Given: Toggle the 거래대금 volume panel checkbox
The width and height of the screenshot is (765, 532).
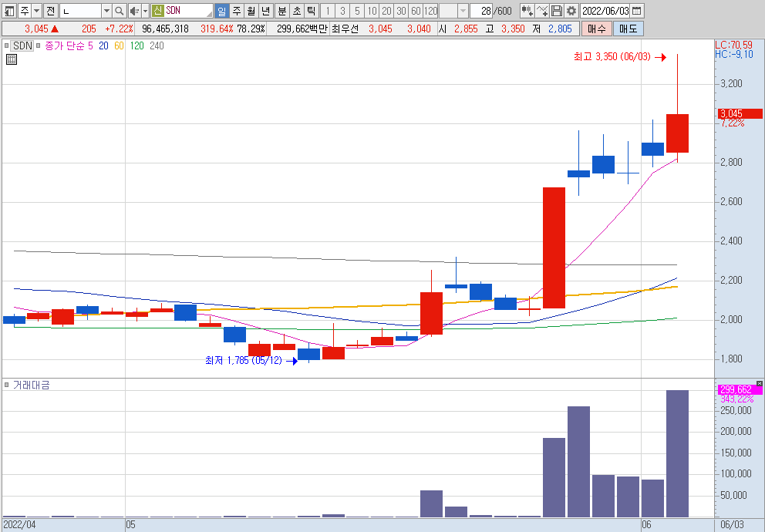Looking at the screenshot, I should pyautogui.click(x=6, y=386).
